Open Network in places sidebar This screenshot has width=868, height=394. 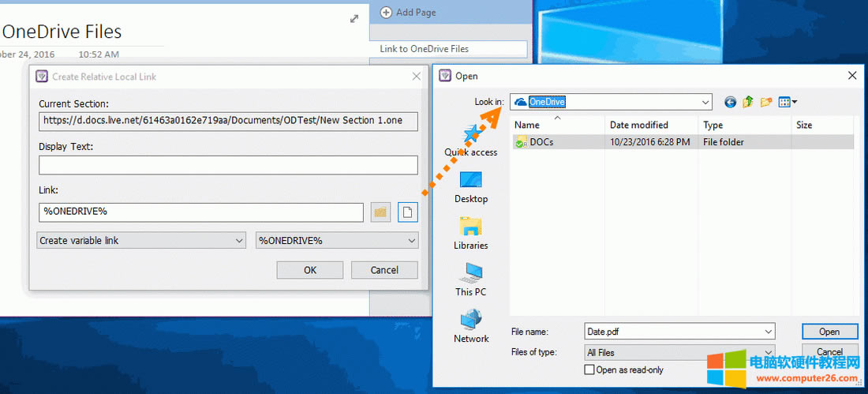click(471, 327)
